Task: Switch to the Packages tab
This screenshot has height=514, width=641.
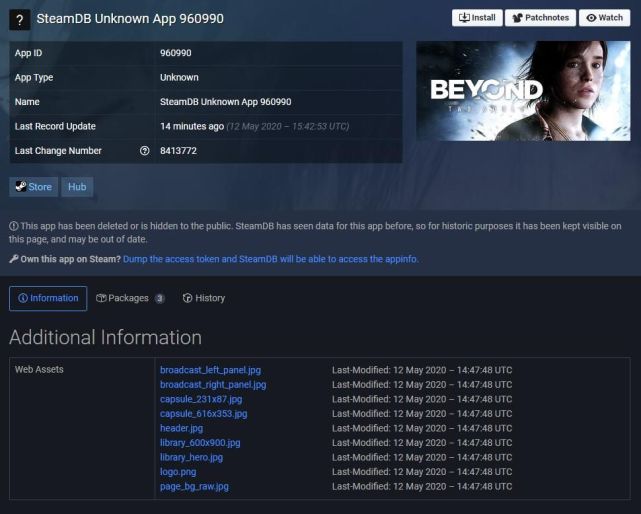Action: point(130,298)
